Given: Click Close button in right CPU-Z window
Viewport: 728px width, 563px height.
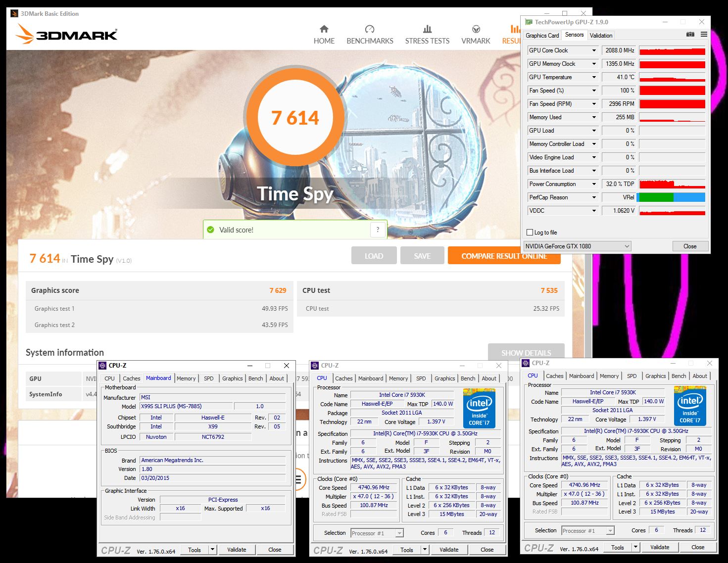Looking at the screenshot, I should click(x=698, y=547).
